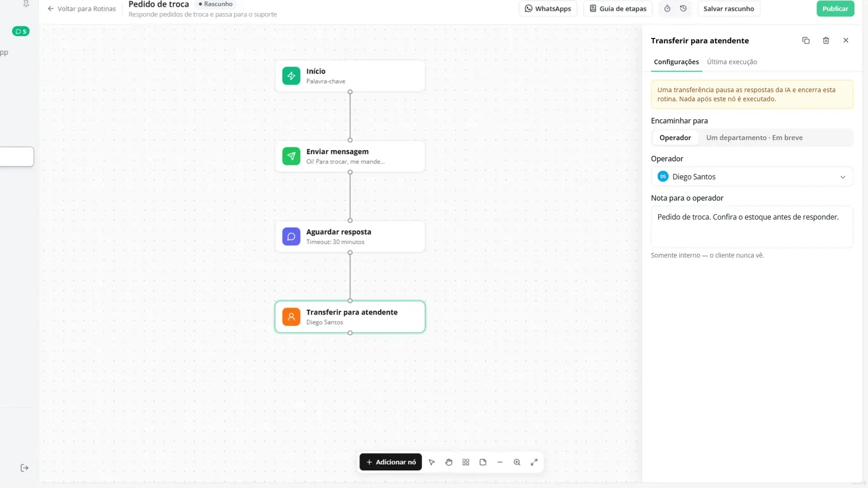This screenshot has height=488, width=868.
Task: Click the connector handle below Transferir node
Action: [x=350, y=333]
